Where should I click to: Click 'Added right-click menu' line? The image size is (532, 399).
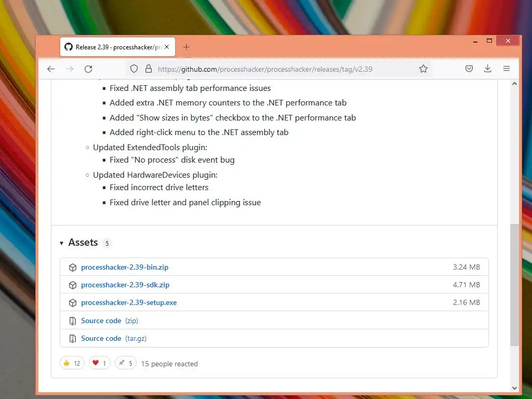coord(199,132)
